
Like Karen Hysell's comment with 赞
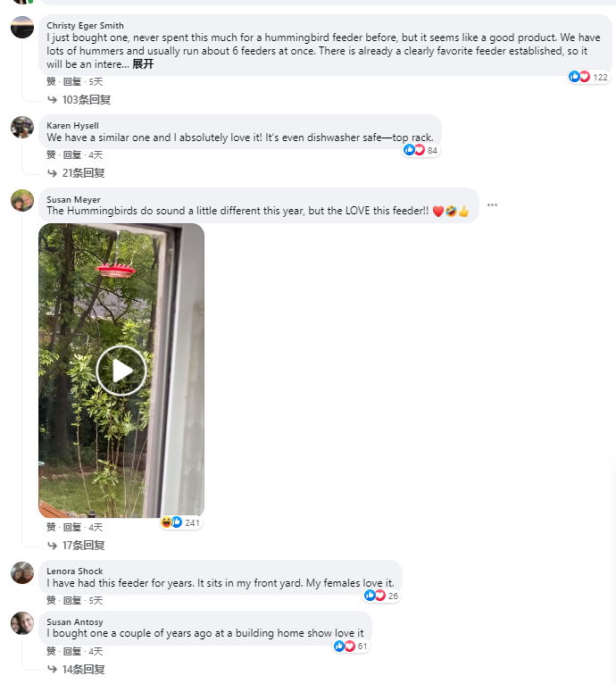tap(51, 154)
